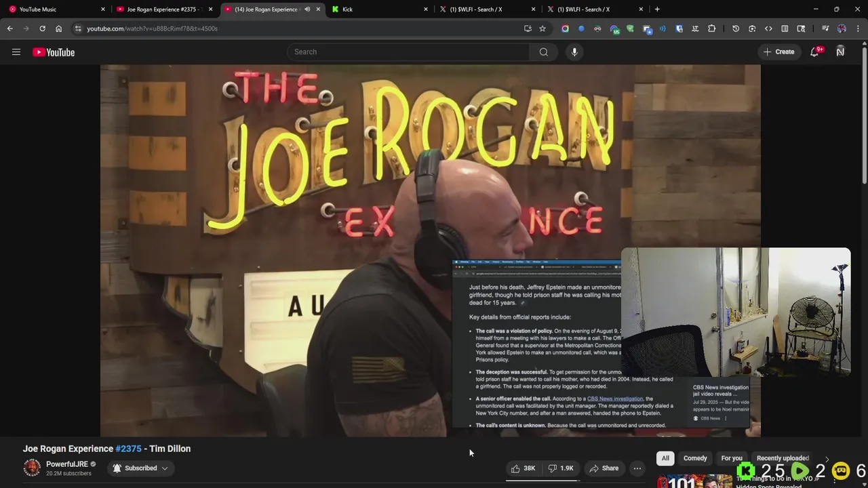Switch to the first $WLFI Search X tab

pyautogui.click(x=488, y=9)
